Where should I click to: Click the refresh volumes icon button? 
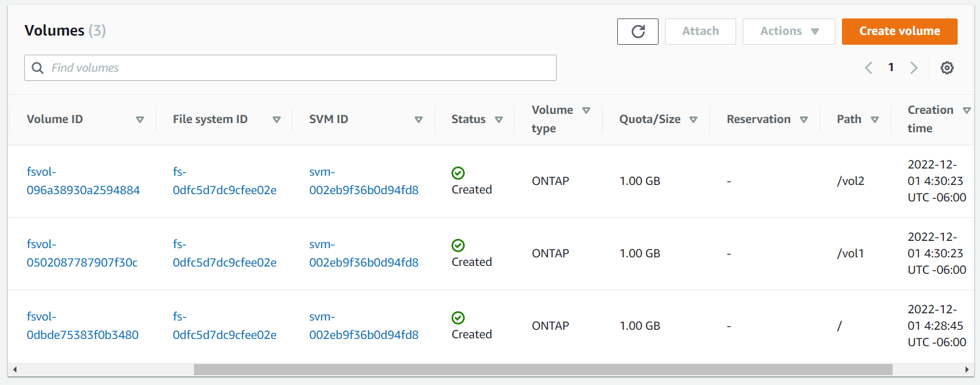[638, 32]
